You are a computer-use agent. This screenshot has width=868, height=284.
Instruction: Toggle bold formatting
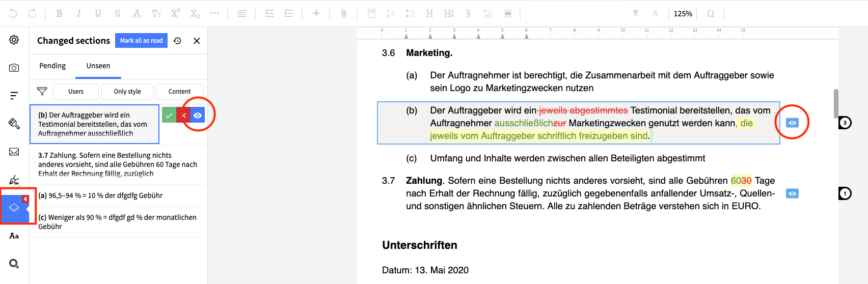coord(59,13)
